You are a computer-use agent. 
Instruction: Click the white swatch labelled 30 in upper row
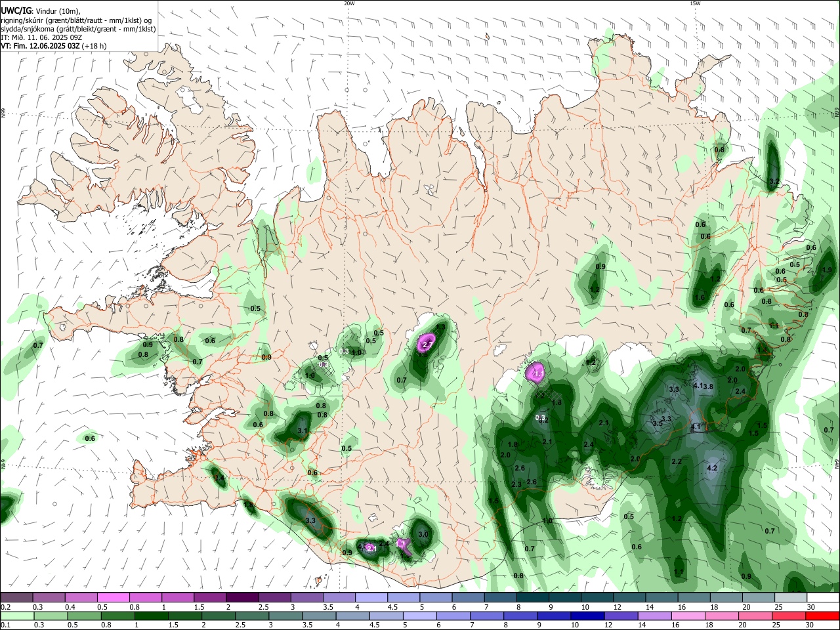click(x=823, y=597)
